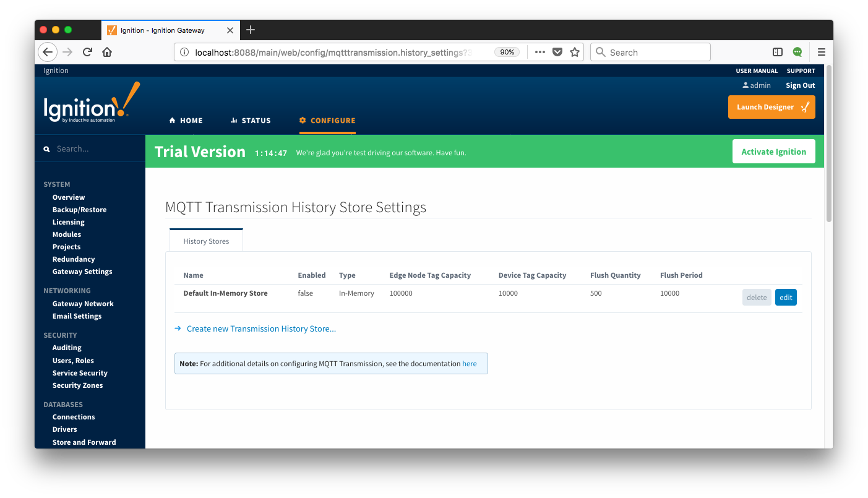
Task: Click the Sign Out link
Action: click(800, 85)
